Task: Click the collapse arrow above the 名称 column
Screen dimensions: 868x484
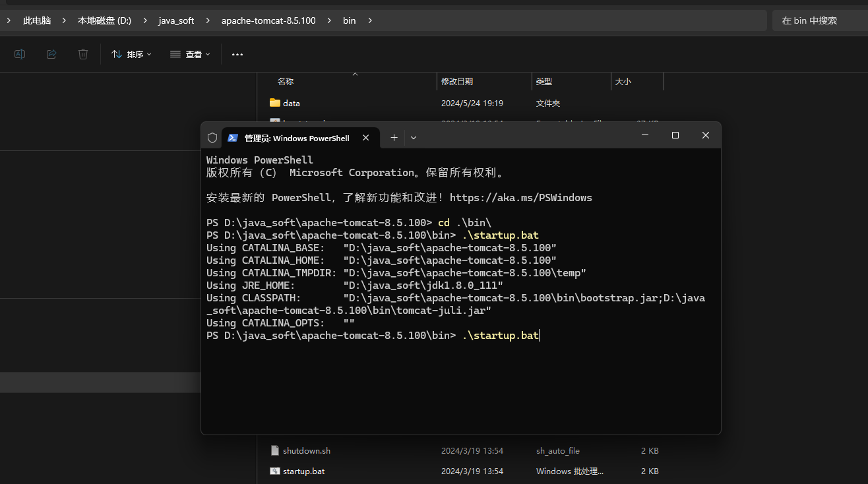Action: [x=355, y=74]
